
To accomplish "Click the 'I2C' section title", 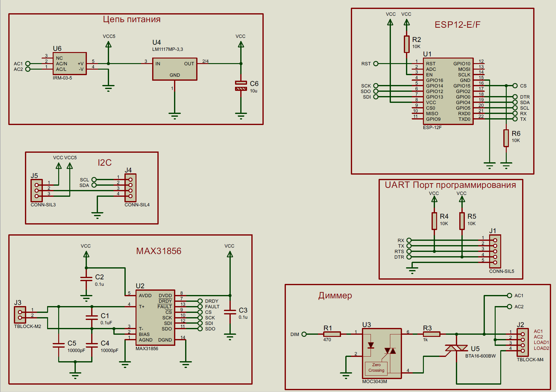I will [105, 163].
